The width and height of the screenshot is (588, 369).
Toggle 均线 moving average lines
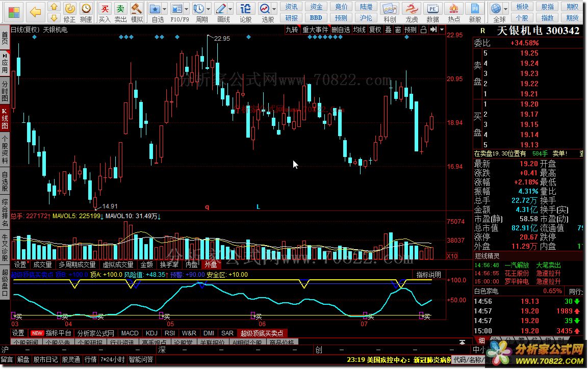[x=359, y=30]
